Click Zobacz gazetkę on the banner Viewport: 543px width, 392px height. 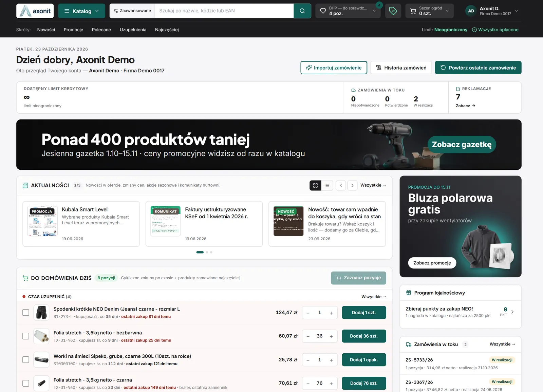pos(462,145)
